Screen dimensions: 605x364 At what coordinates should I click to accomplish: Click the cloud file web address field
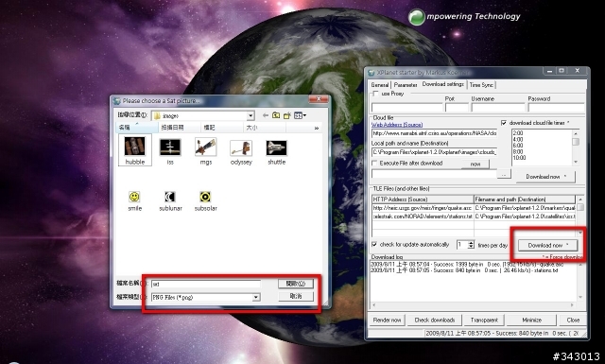[434, 133]
